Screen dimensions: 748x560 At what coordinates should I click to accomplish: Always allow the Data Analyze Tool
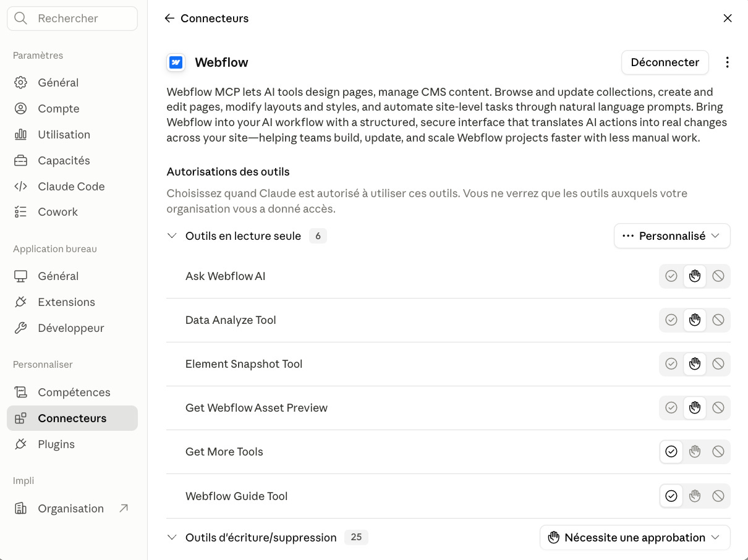(x=671, y=320)
